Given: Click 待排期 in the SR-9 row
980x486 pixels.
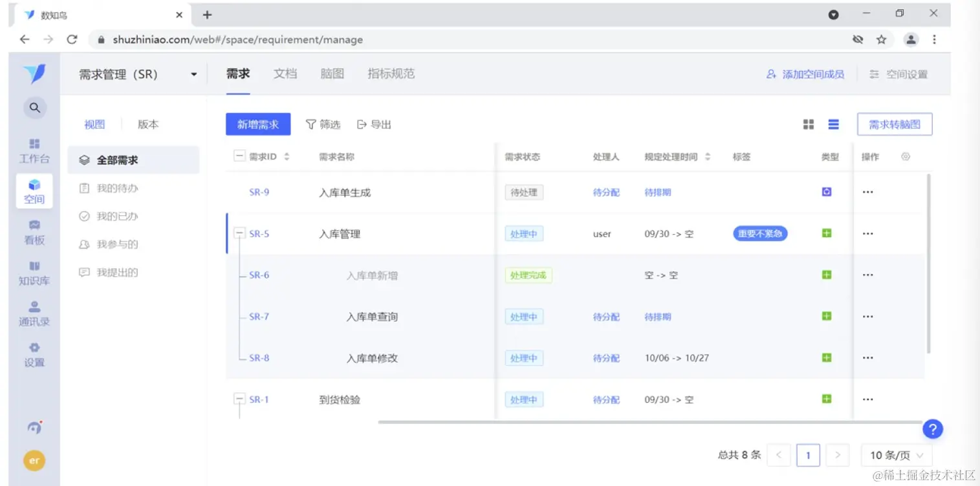Looking at the screenshot, I should [x=658, y=193].
